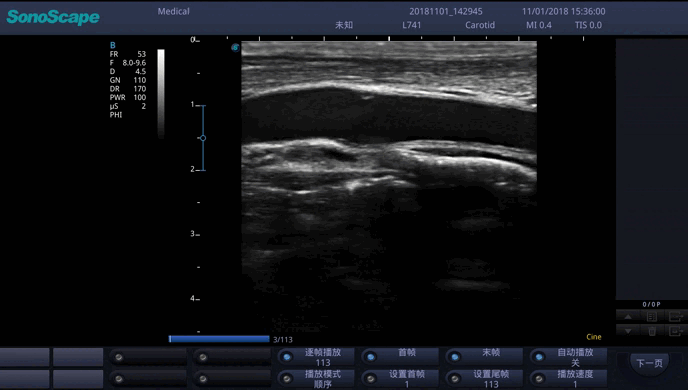Go to 下一页 next page

click(x=649, y=363)
